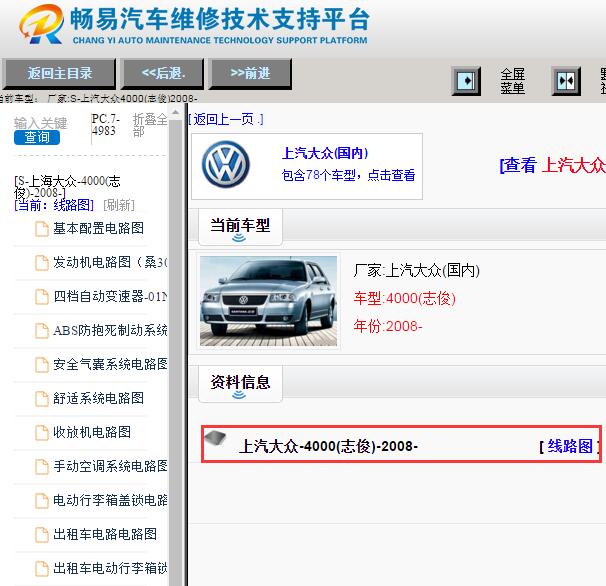Click 包含78个车型，点击查看 link
This screenshot has height=586, width=606.
[348, 175]
